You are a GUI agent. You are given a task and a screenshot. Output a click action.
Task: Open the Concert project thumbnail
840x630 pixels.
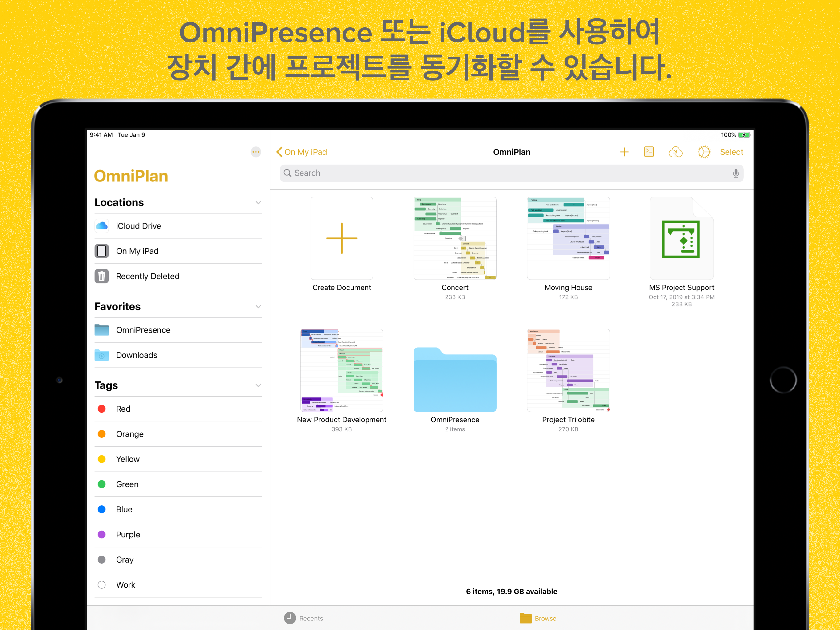click(454, 238)
